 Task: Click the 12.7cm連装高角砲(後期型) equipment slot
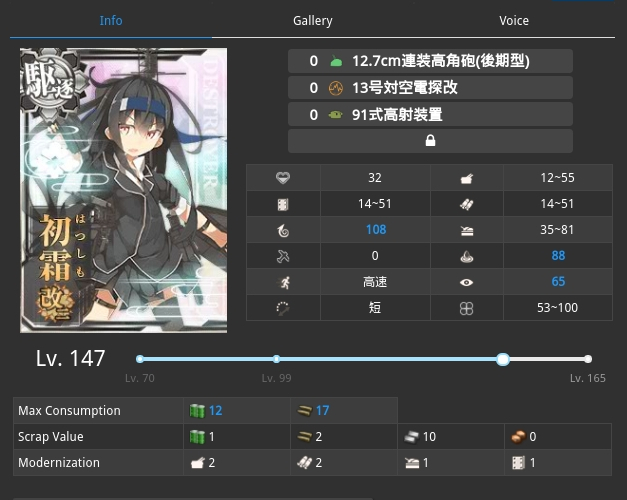click(430, 61)
